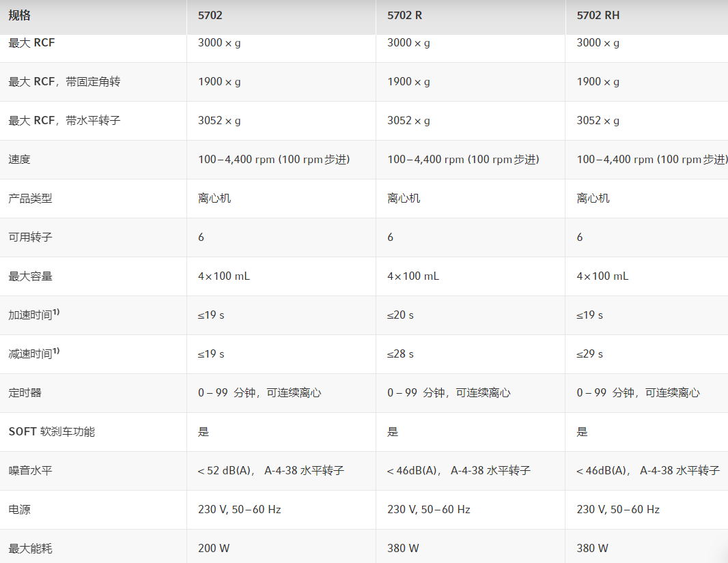Click the footnote marker beside 加速时间
This screenshot has width=728, height=563.
[56, 313]
